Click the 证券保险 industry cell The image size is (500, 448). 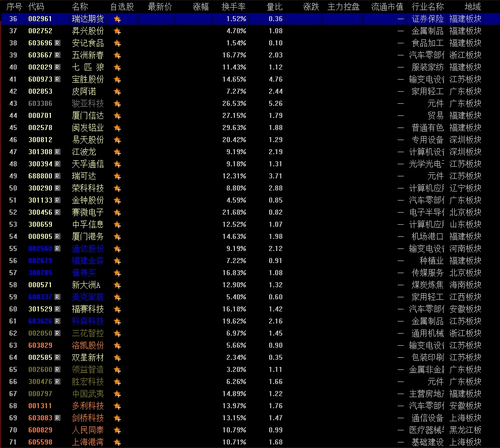click(x=427, y=19)
